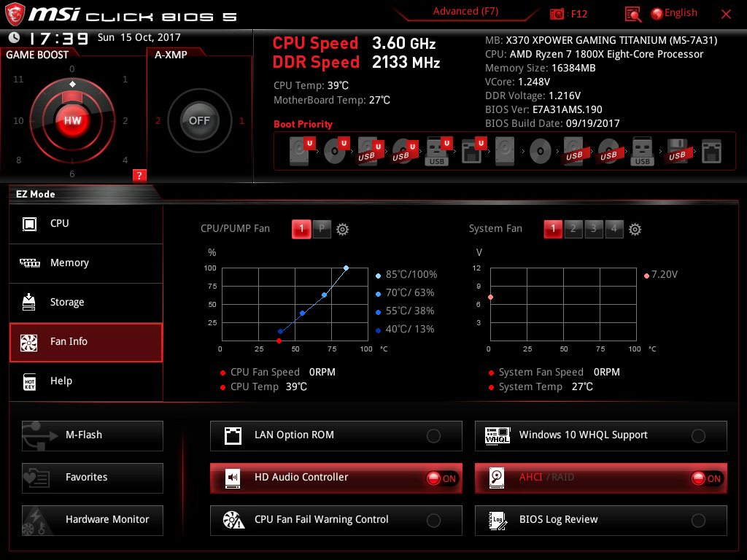Select System Fan 1
747x560 pixels.
pyautogui.click(x=553, y=229)
